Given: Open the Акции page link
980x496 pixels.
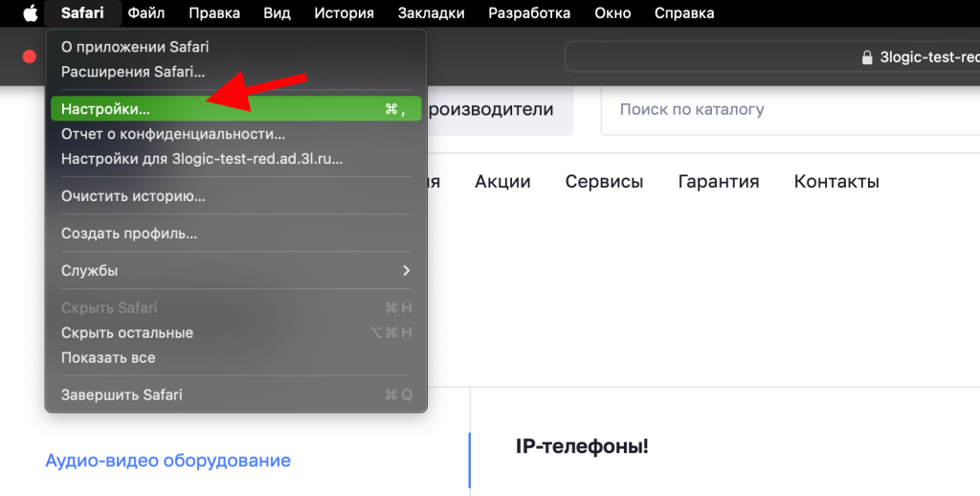Looking at the screenshot, I should [502, 182].
